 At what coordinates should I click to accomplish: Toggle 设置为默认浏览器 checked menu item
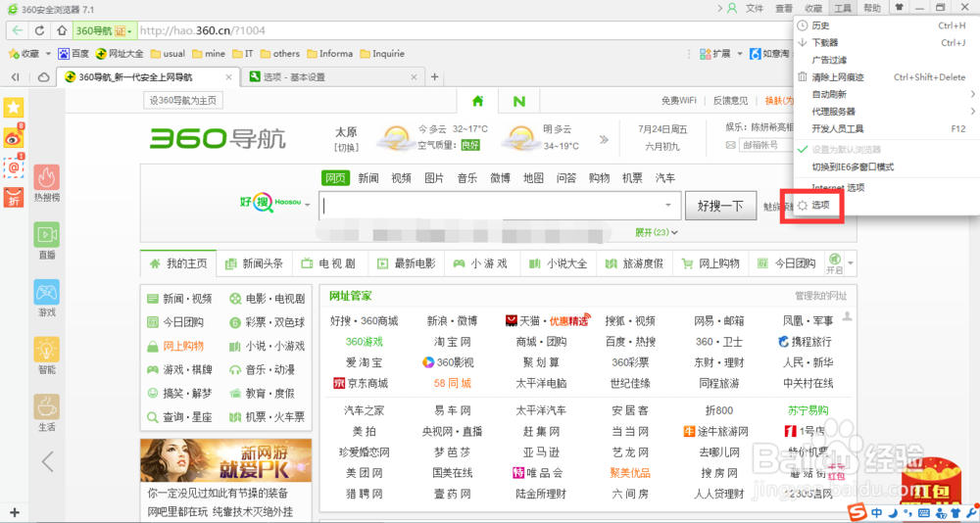pyautogui.click(x=886, y=150)
